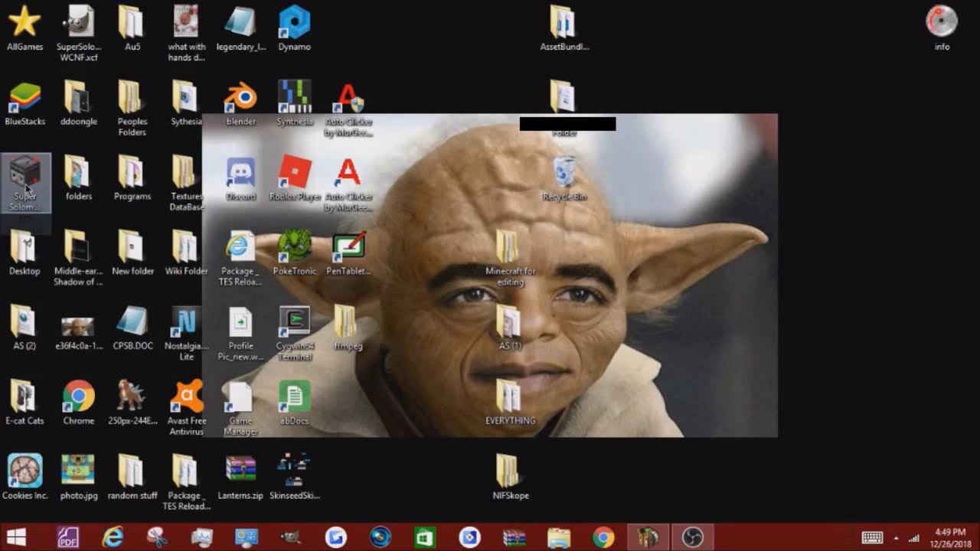Screen dimensions: 980x551
Task: Select the random stuff folder
Action: click(132, 478)
